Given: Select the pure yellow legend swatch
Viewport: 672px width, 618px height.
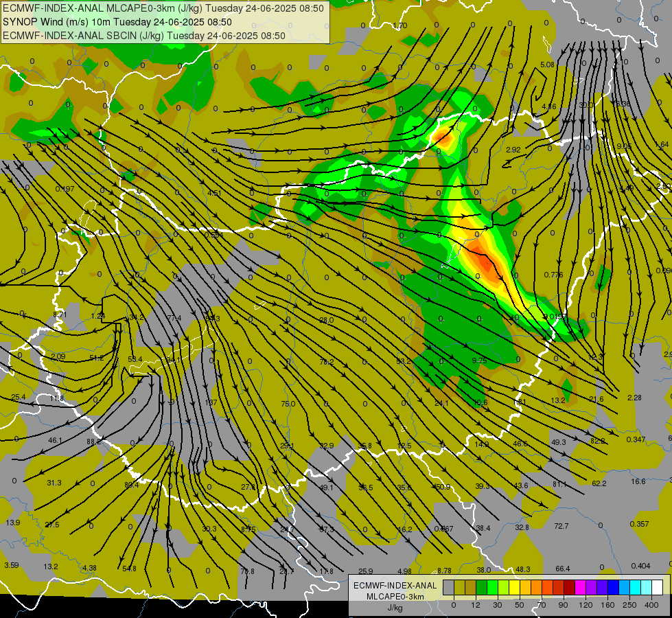Looking at the screenshot, I should tap(514, 587).
